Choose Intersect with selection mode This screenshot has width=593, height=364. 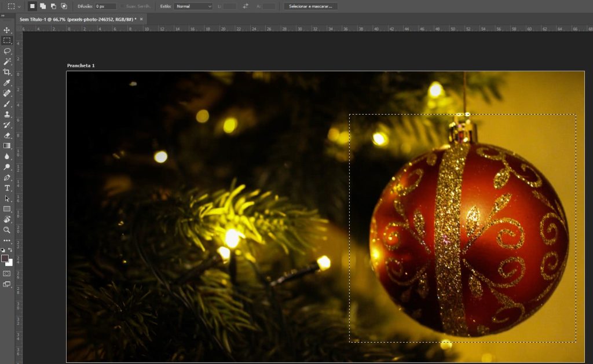[x=64, y=6]
